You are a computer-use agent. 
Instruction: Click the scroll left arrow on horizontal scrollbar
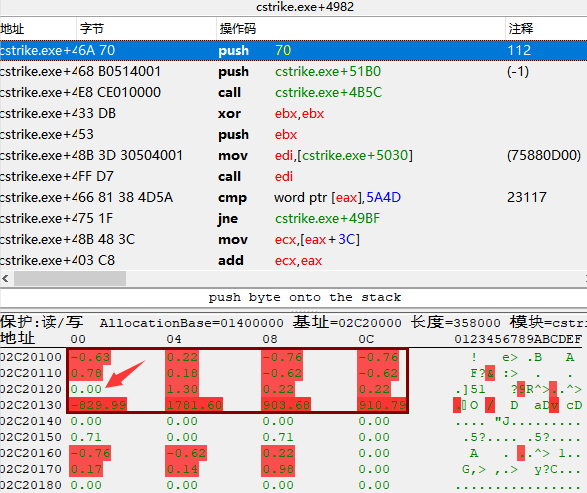click(x=6, y=279)
